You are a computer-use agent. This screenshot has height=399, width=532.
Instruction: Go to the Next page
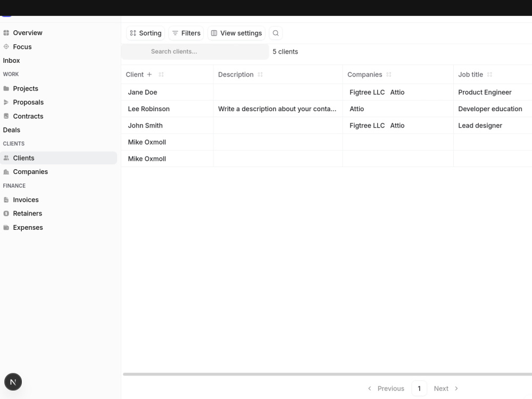446,388
